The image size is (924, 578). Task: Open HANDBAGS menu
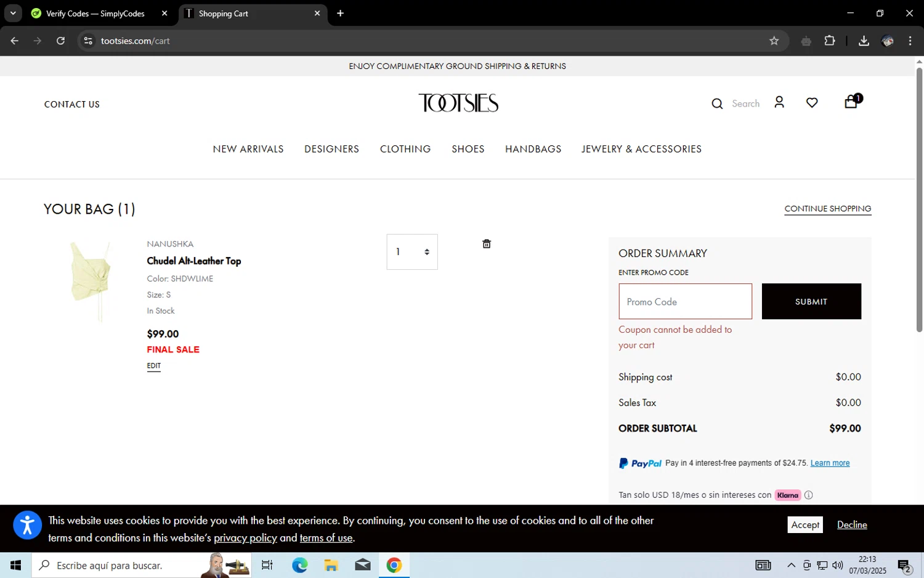coord(533,149)
